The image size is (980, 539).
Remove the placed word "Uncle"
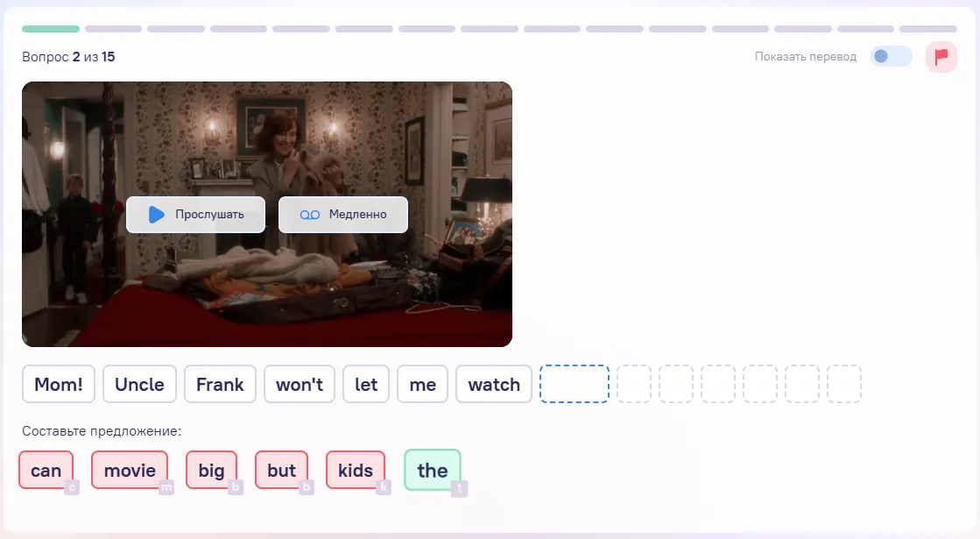pos(139,384)
